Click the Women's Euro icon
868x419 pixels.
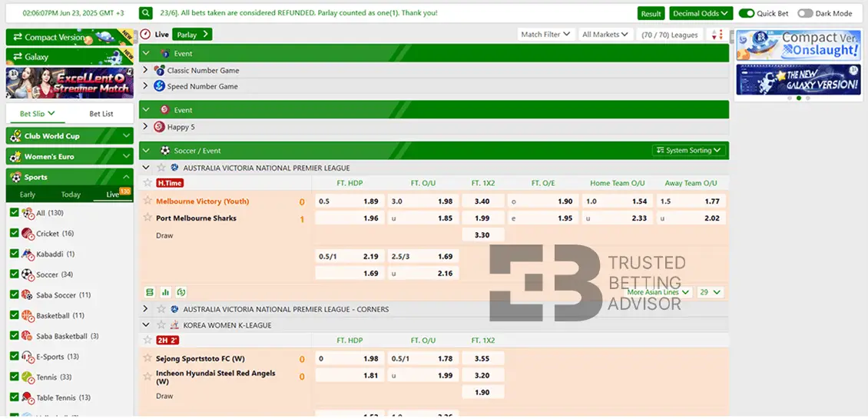pos(15,156)
